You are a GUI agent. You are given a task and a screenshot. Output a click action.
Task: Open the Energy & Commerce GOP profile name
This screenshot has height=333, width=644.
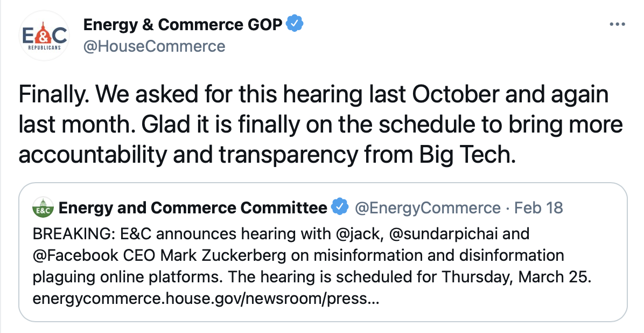(183, 25)
